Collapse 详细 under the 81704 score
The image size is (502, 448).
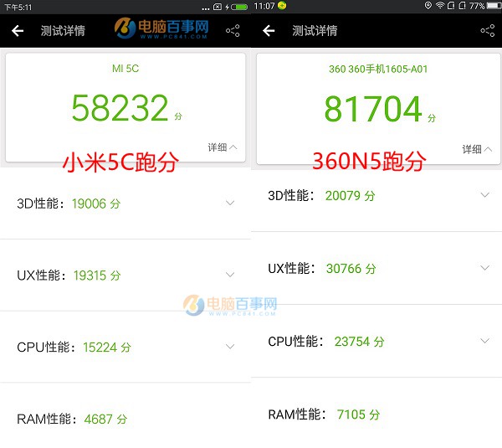click(477, 149)
